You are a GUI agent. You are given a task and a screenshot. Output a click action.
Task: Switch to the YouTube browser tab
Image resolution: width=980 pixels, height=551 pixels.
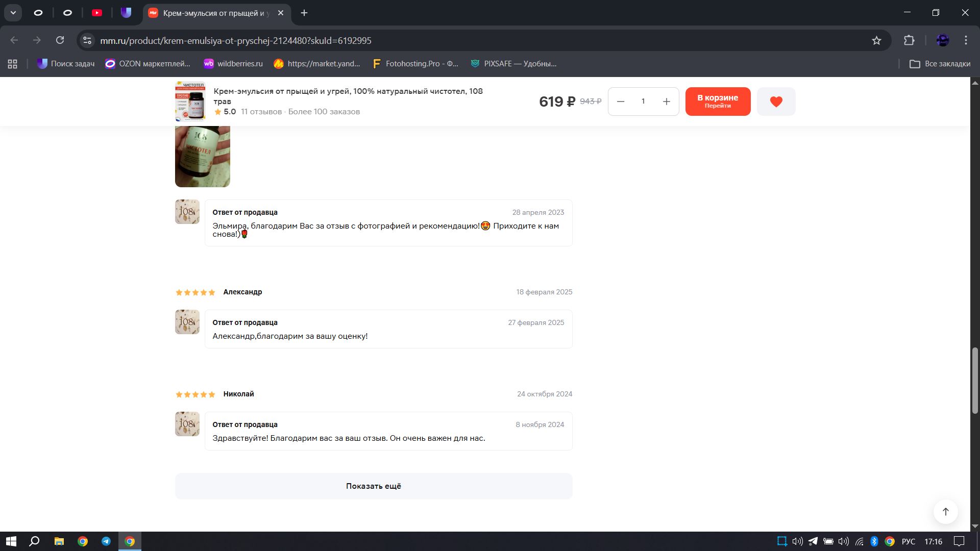coord(97,13)
